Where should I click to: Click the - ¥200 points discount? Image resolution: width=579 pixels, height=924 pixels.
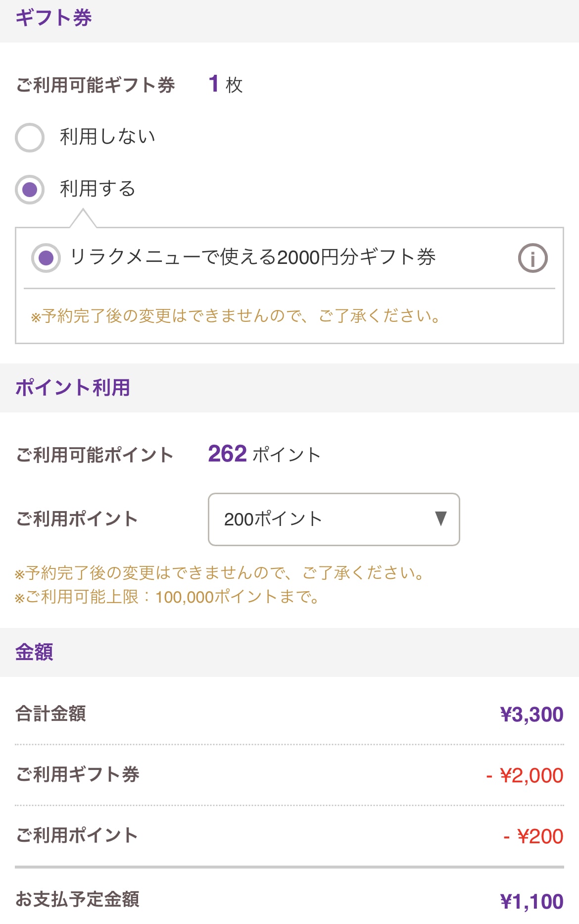(x=533, y=836)
